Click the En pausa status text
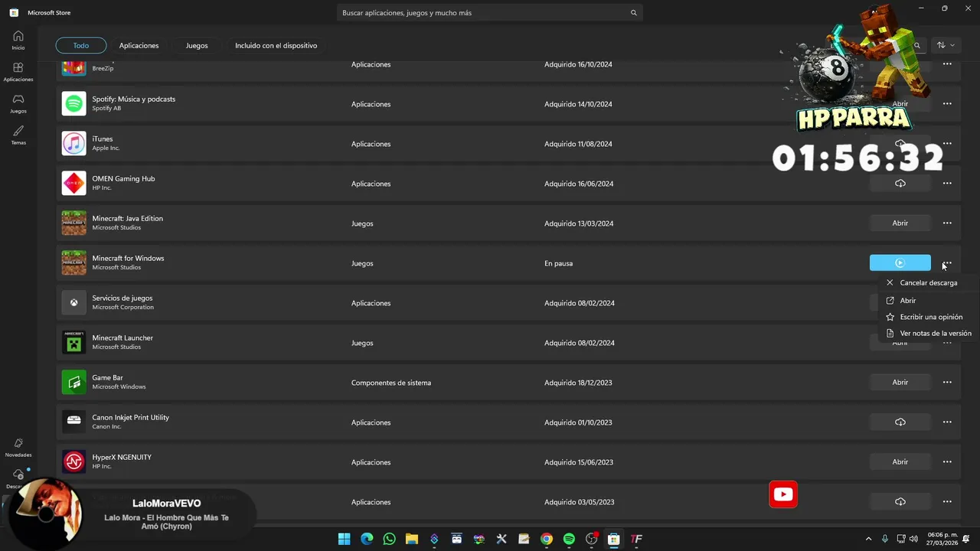This screenshot has height=551, width=980. click(558, 263)
